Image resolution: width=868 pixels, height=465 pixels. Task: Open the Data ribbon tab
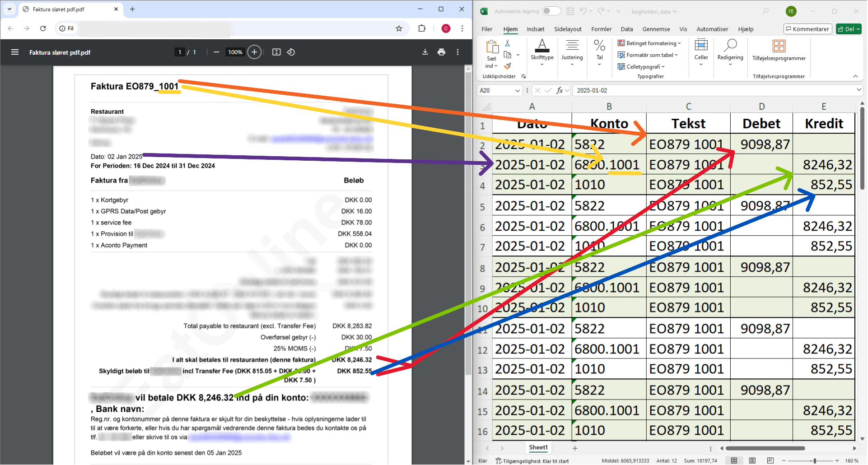[627, 29]
